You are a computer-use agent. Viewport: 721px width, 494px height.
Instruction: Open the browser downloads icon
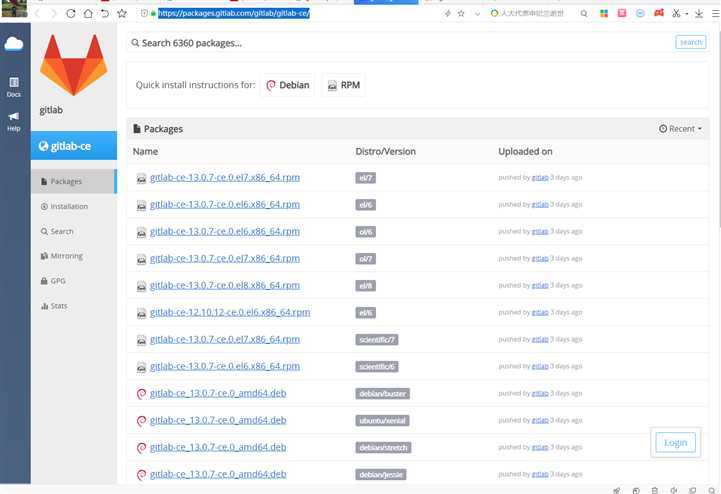[x=699, y=13]
